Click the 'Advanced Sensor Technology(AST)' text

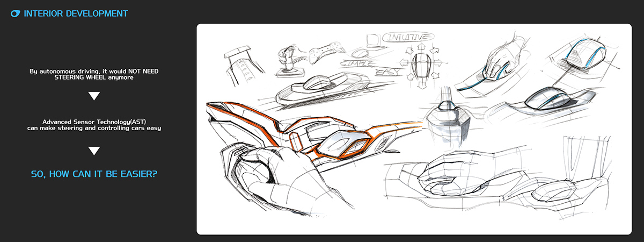coord(94,122)
